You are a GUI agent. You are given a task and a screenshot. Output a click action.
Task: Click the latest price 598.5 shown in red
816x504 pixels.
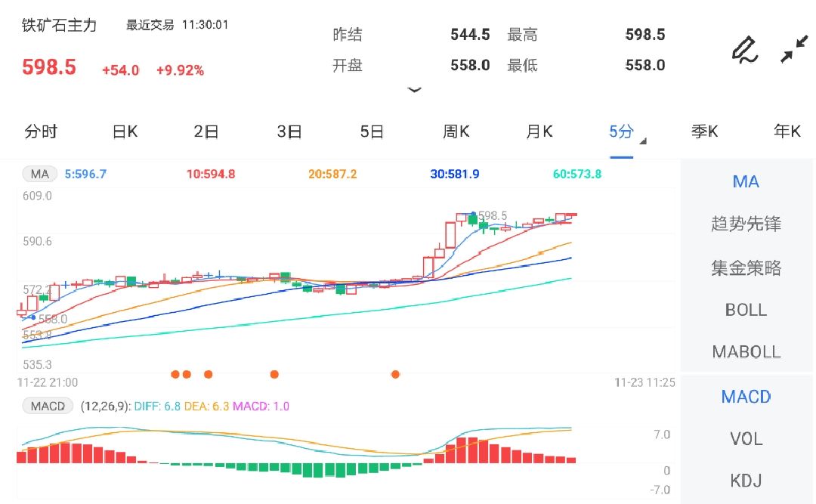click(x=48, y=67)
